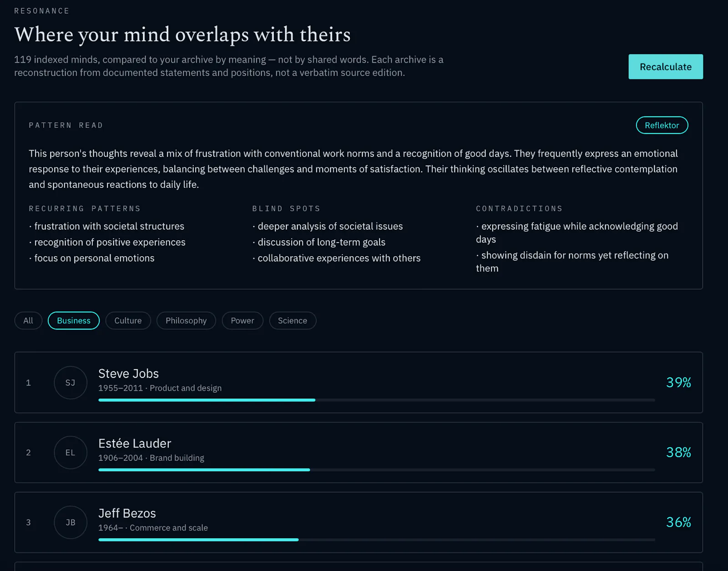Open Jeff Bezos's JB avatar
This screenshot has width=728, height=571.
(71, 522)
